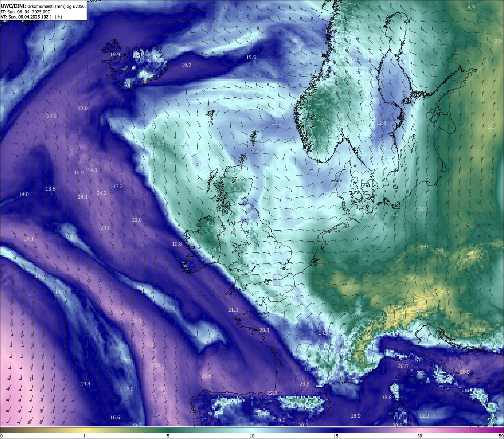Viewport: 504px width, 439px height.
Task: Click the 26.1 value on the map
Action: point(137,321)
